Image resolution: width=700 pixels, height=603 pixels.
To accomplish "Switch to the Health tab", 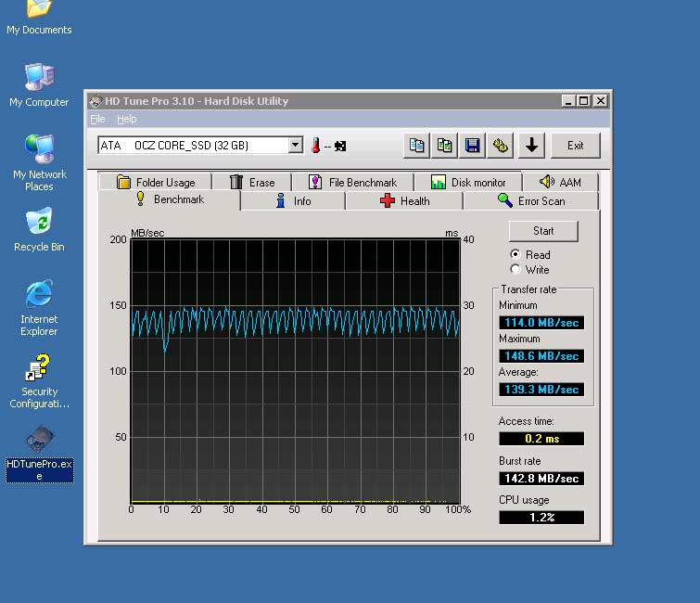I will (404, 201).
